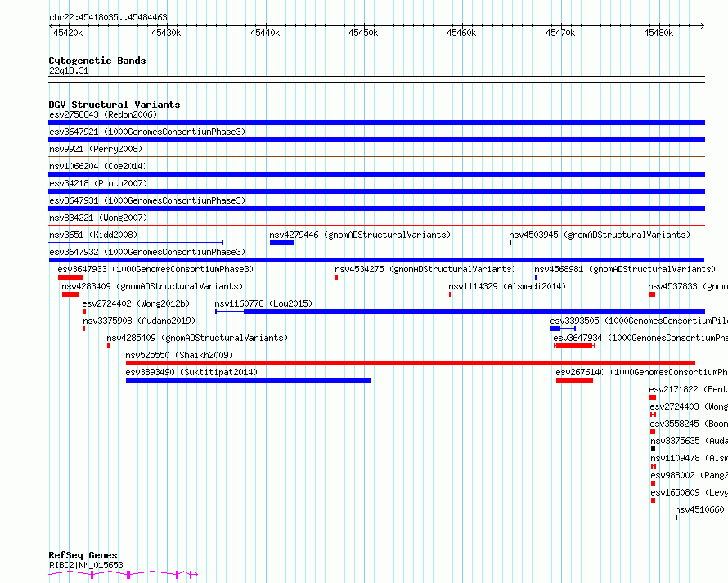Select nsv4285409 gnomAD variant label
The width and height of the screenshot is (728, 583).
(x=197, y=338)
